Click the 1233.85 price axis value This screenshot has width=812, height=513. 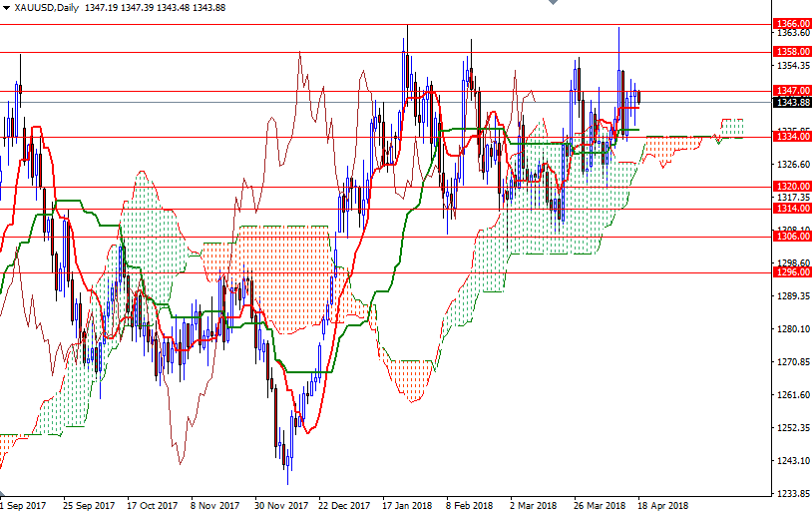(793, 493)
